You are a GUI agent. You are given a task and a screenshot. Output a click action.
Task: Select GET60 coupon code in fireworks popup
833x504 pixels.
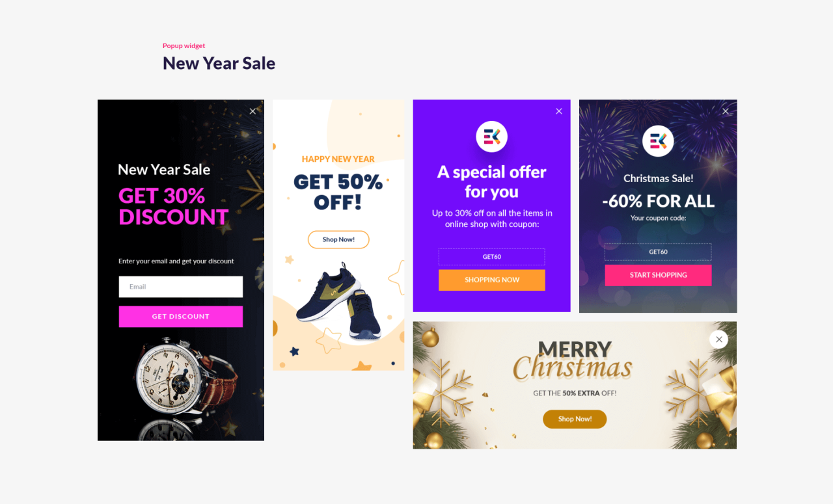(x=658, y=252)
